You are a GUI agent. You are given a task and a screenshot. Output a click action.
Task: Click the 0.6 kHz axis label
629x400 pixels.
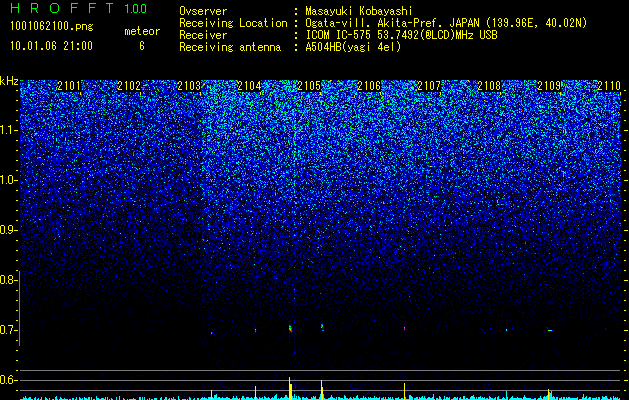pos(9,380)
